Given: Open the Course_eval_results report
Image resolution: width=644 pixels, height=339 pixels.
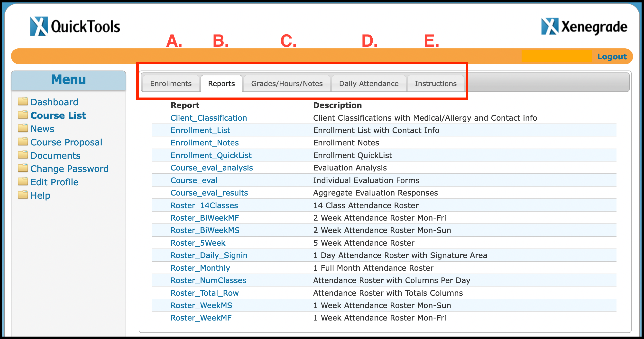Looking at the screenshot, I should pos(209,193).
